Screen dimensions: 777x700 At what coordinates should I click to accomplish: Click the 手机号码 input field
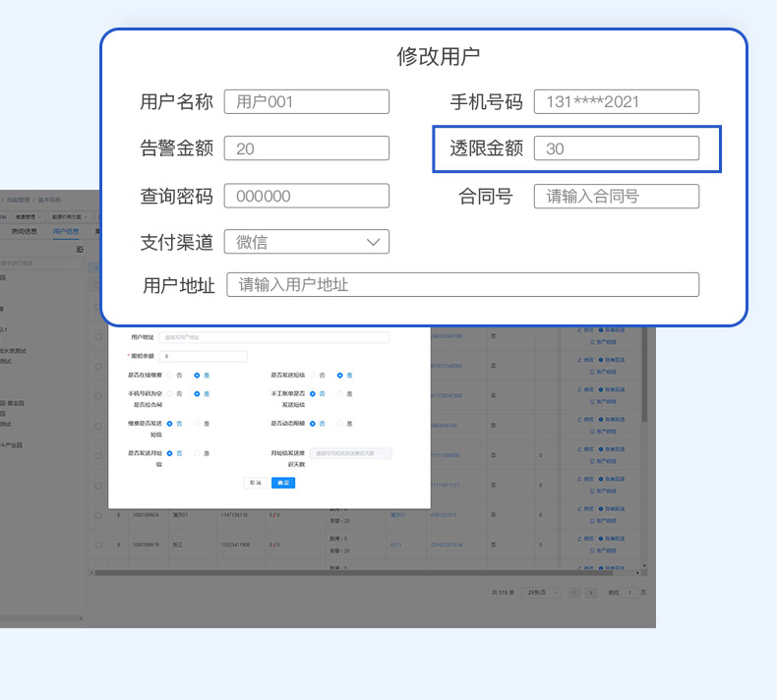(x=616, y=101)
